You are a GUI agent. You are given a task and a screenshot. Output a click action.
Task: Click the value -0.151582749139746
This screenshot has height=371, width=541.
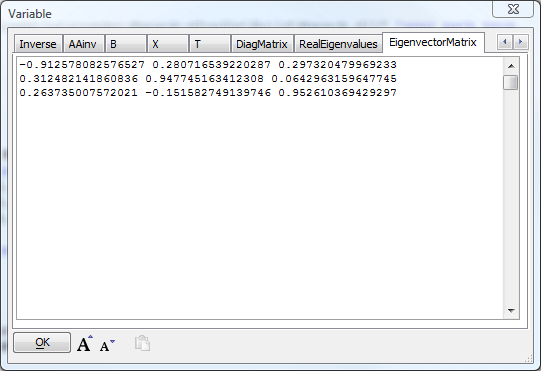click(x=208, y=92)
